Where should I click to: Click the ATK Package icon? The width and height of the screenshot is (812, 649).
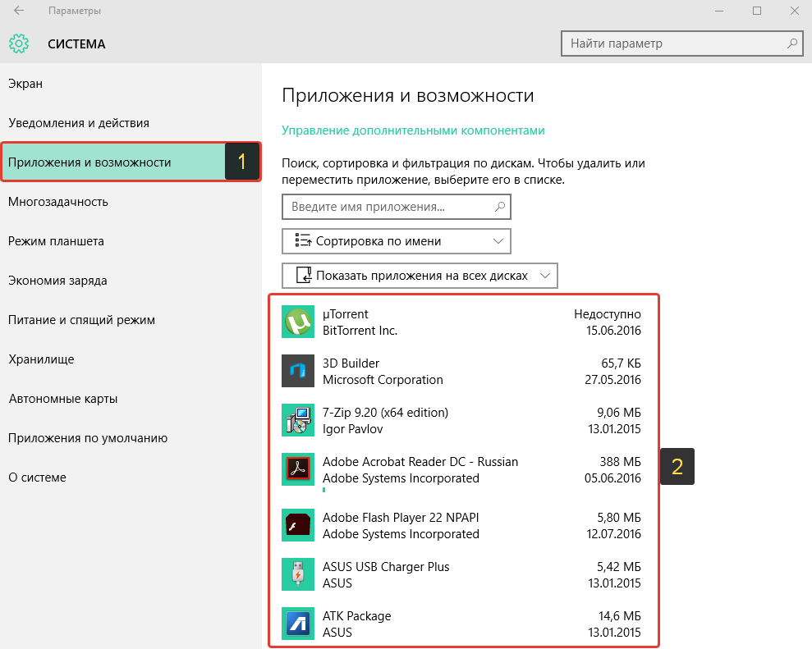pyautogui.click(x=298, y=624)
